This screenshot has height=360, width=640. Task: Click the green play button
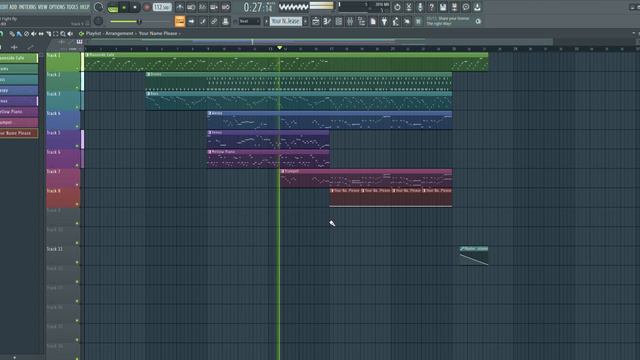tap(124, 7)
